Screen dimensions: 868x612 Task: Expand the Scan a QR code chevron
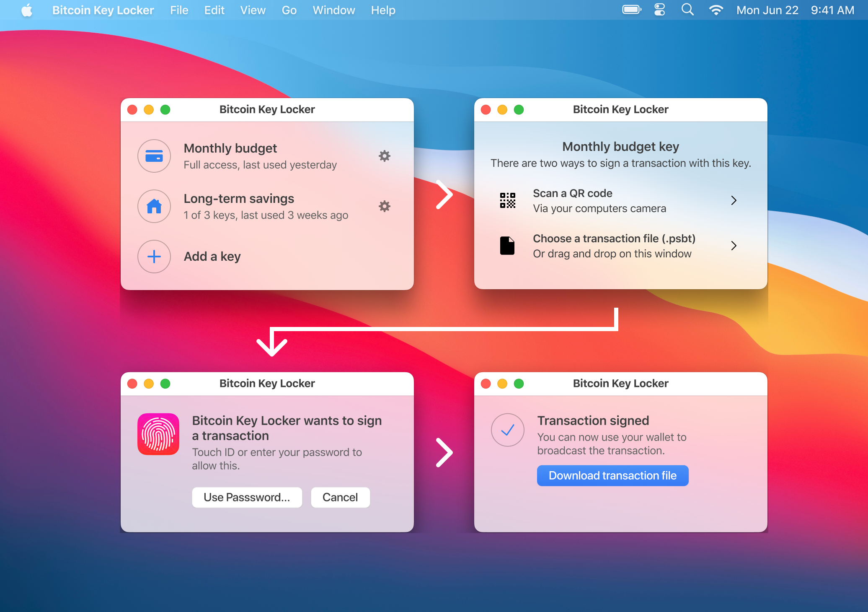(734, 200)
